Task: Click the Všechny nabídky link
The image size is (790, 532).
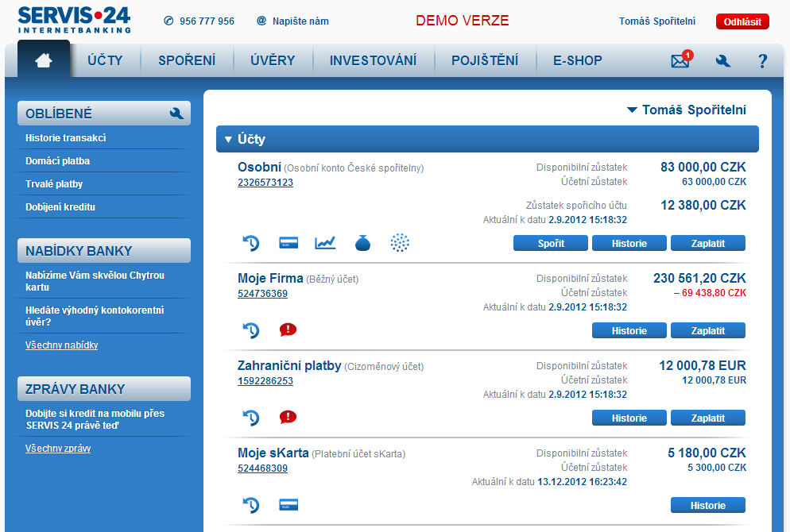Action: (61, 345)
